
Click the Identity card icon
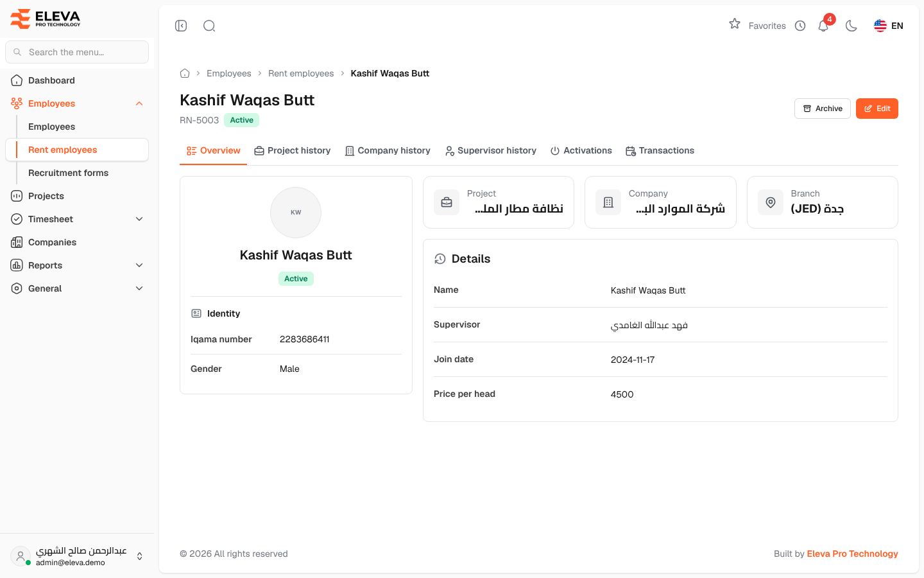click(x=196, y=313)
